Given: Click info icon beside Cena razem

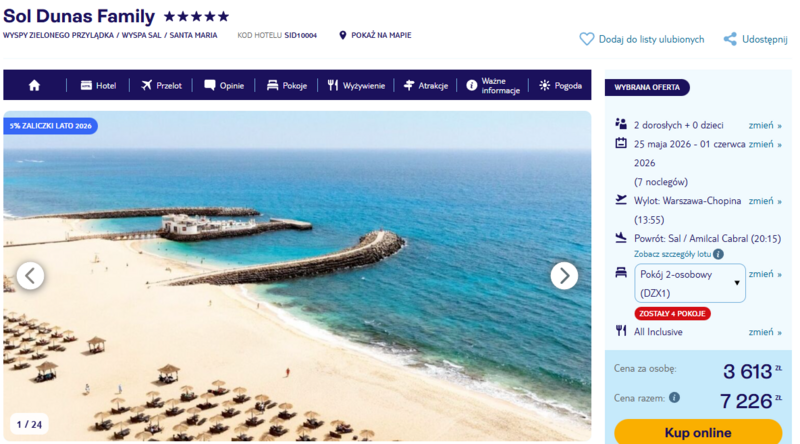Looking at the screenshot, I should click(x=674, y=397).
